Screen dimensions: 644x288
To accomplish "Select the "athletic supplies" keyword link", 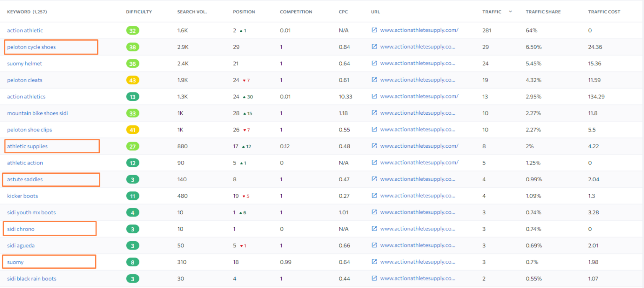I will click(27, 146).
